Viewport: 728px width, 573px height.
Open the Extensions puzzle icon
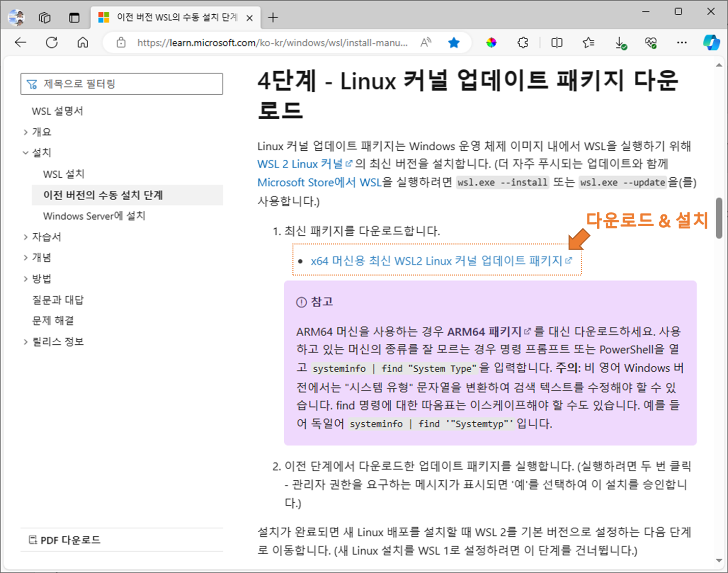[x=523, y=43]
